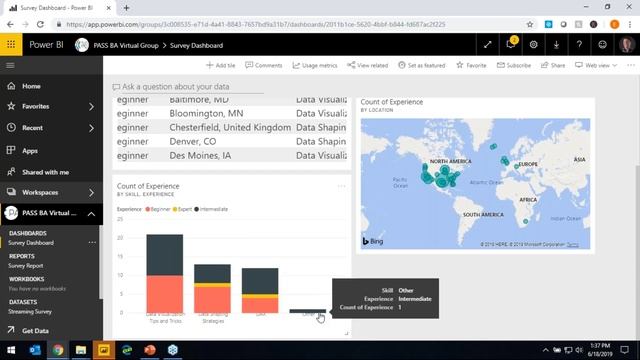This screenshot has height=360, width=640.
Task: Go back in the browser
Action: (10, 24)
